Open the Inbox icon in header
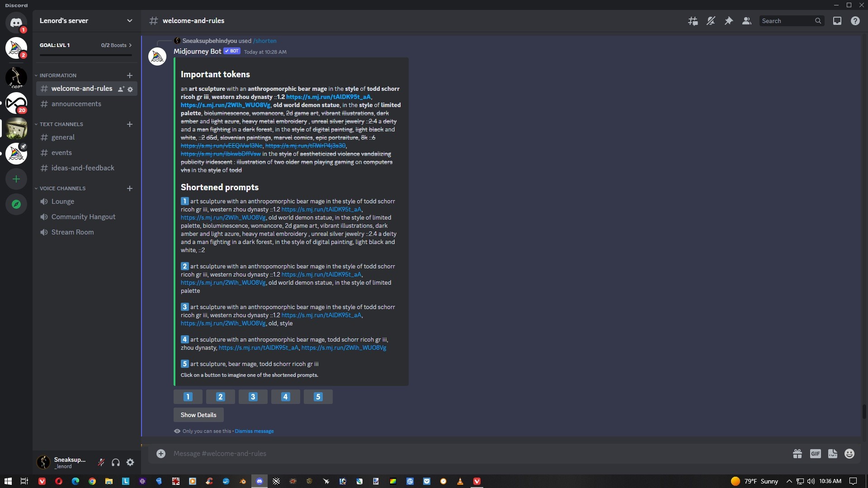868x488 pixels. pos(837,21)
